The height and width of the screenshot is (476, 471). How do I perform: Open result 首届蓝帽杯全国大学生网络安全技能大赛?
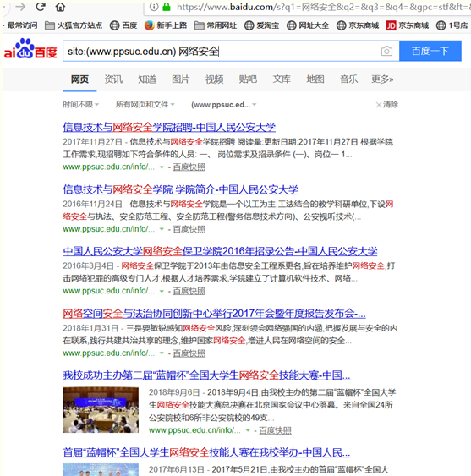point(206,452)
